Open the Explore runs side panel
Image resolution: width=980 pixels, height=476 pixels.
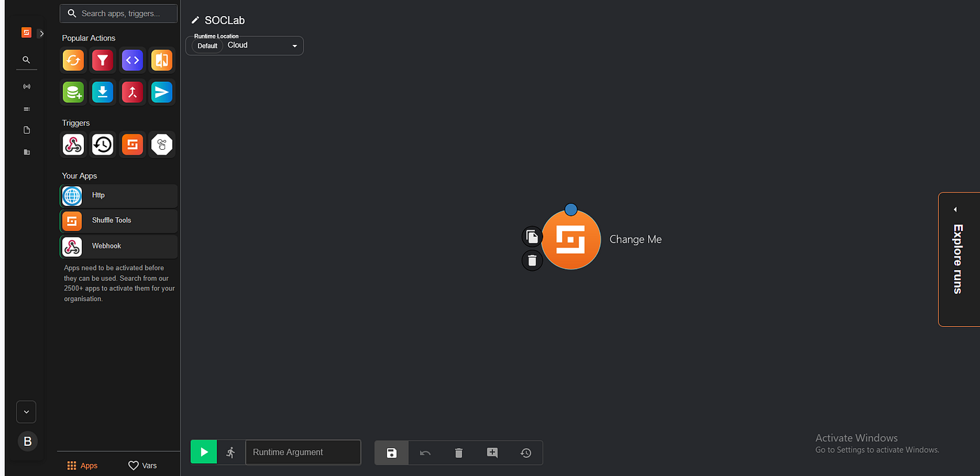[x=958, y=259]
